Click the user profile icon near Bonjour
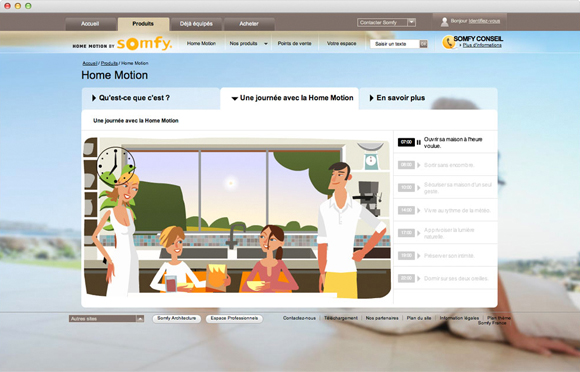 tap(444, 22)
